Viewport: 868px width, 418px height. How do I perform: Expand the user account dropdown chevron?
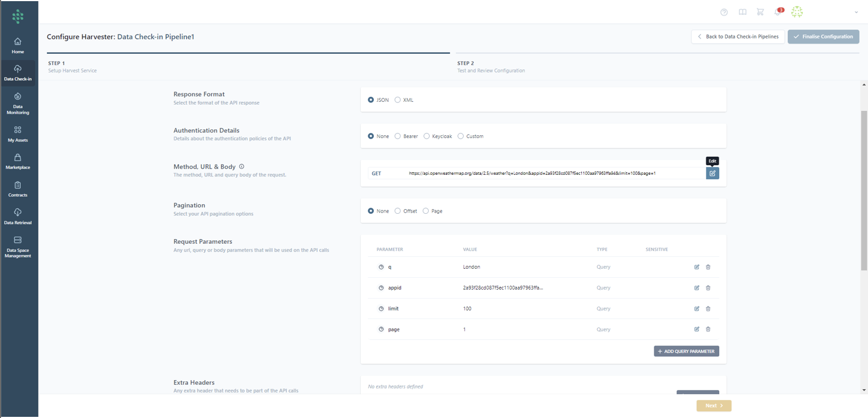click(x=856, y=12)
